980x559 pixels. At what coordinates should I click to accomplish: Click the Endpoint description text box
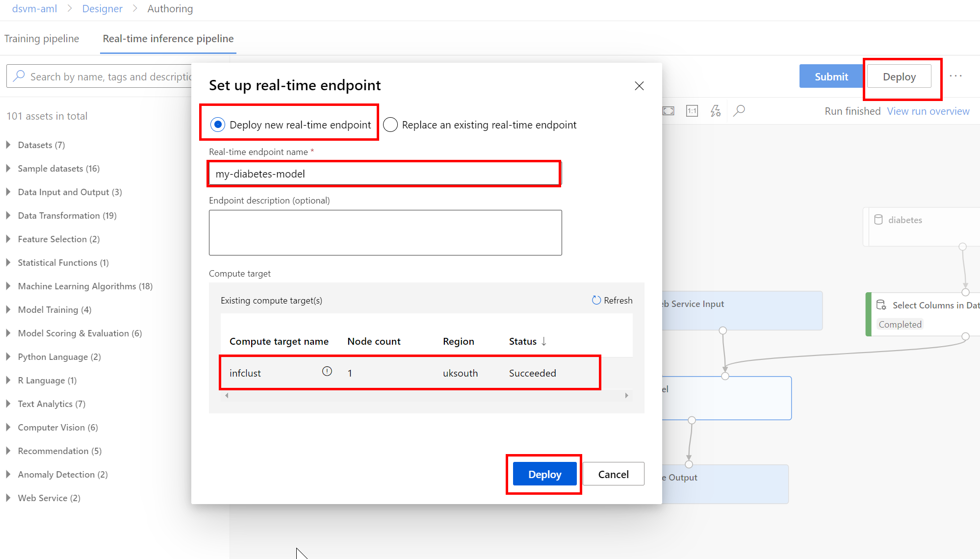coord(385,232)
